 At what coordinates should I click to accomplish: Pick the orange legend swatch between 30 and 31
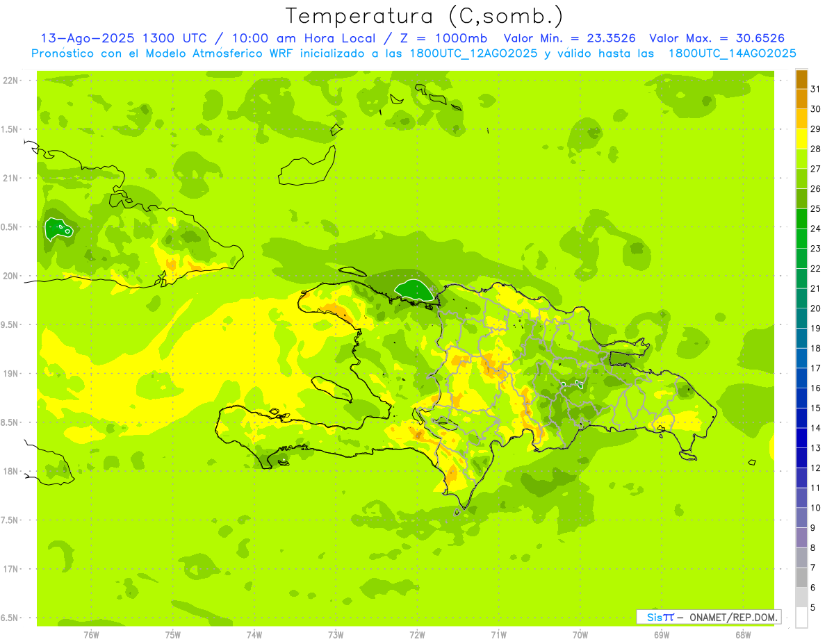point(801,99)
